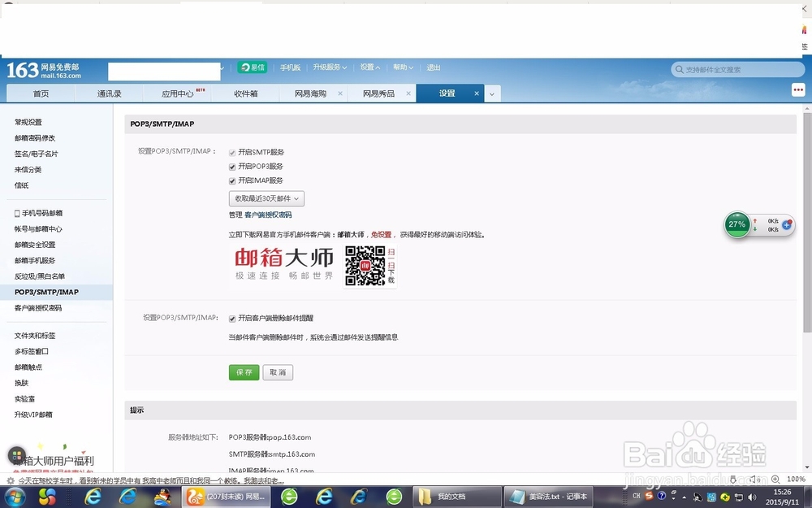Click the blue help question tray icon
Screen dimensions: 812x508
point(661,496)
